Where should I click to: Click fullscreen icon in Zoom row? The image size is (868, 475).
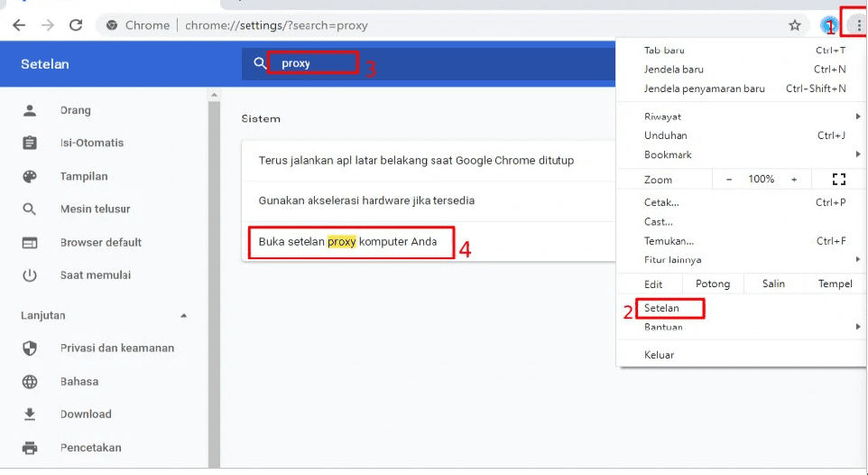tap(838, 180)
